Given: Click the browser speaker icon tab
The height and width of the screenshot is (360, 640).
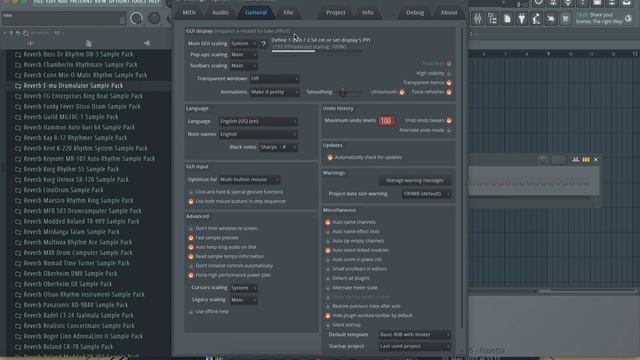Looking at the screenshot, I should (147, 43).
